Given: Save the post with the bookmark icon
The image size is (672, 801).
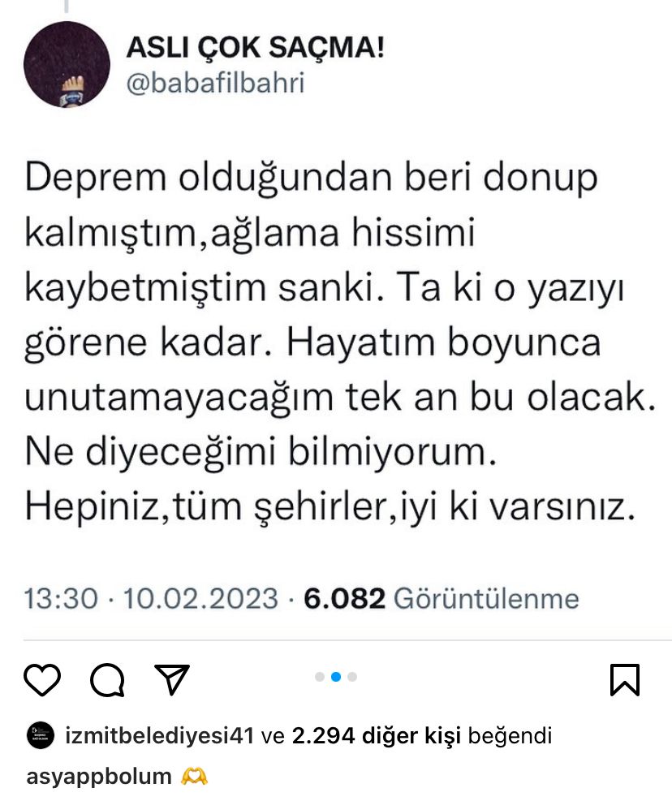Looking at the screenshot, I should 625,680.
